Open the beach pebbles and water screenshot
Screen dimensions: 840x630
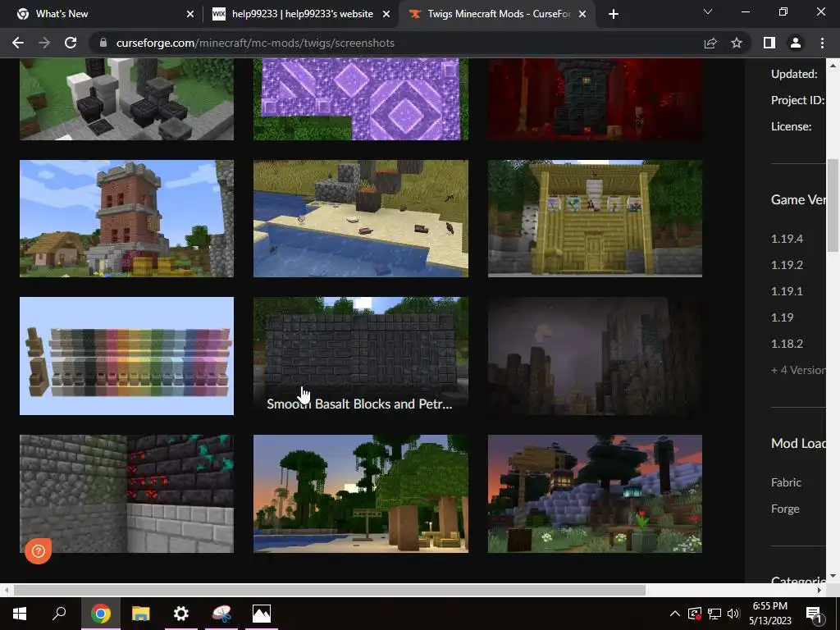click(361, 218)
